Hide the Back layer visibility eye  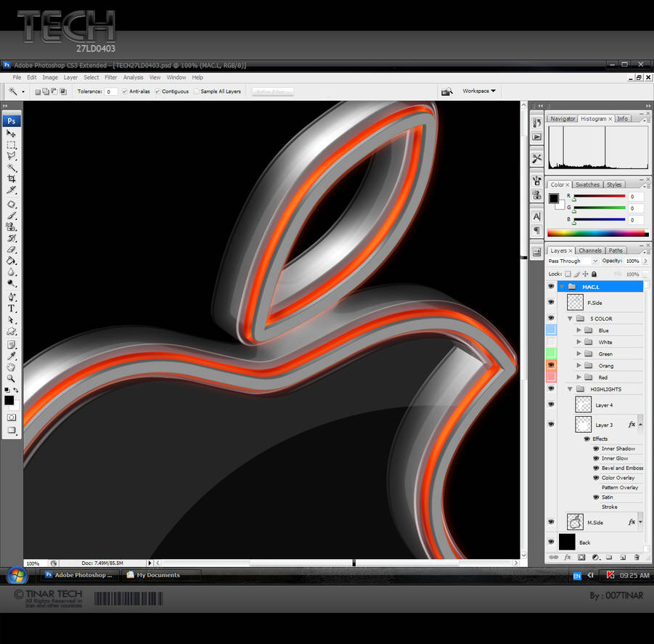click(551, 542)
